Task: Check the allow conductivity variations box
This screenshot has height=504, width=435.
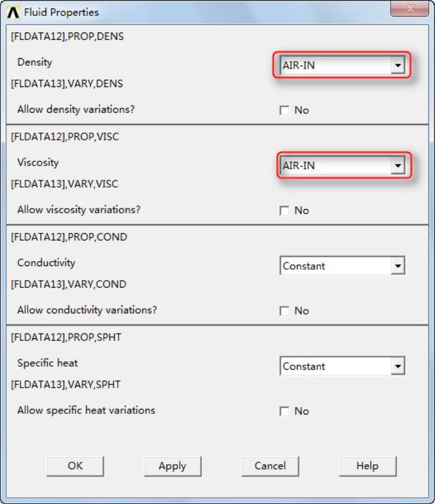Action: tap(284, 311)
